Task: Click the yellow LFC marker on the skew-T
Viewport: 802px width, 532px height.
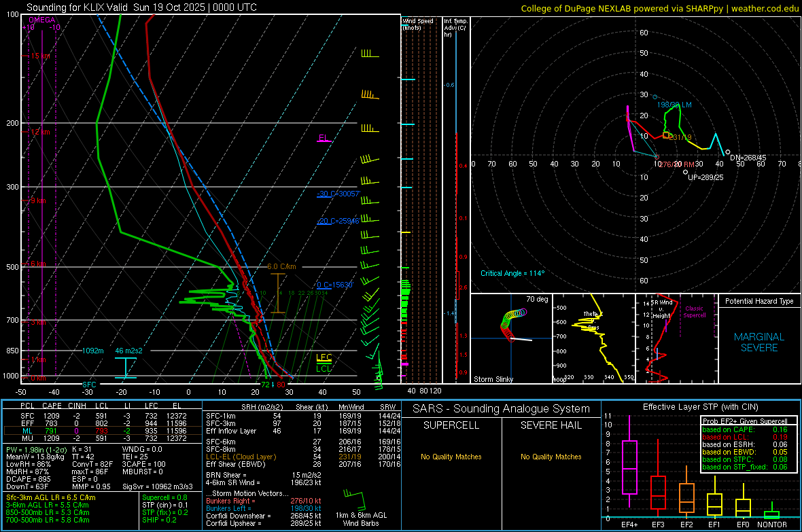Action: (x=324, y=357)
